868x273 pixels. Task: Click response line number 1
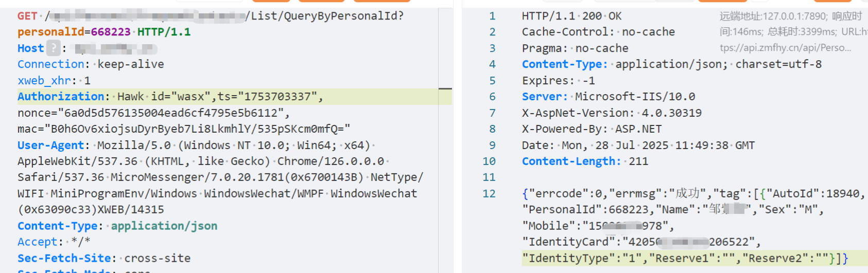(x=492, y=16)
